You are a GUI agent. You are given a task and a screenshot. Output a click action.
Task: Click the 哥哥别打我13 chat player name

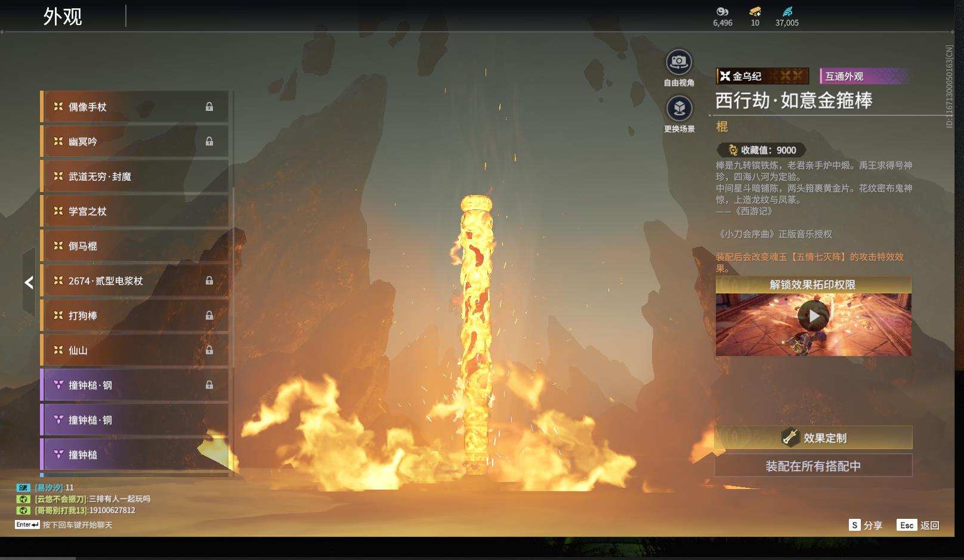click(x=61, y=510)
